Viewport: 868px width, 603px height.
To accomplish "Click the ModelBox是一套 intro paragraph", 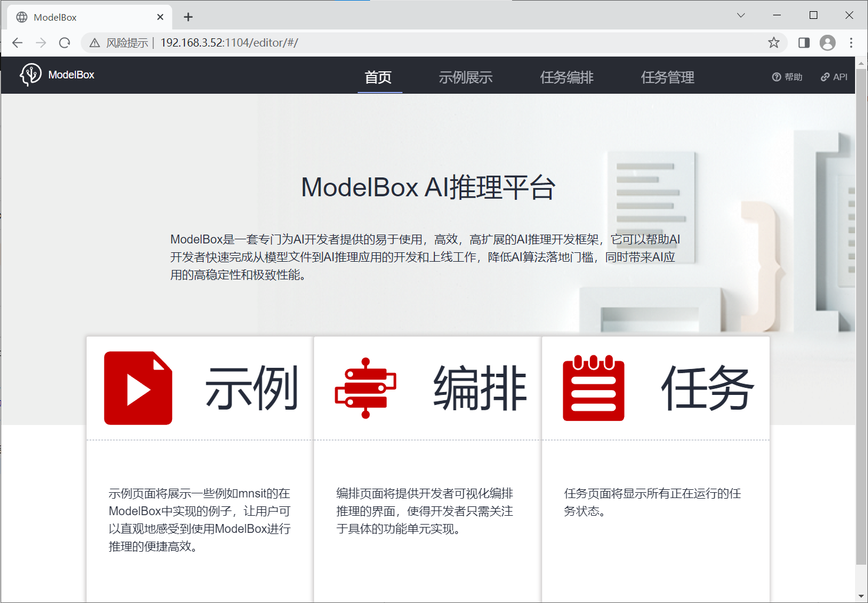I will [x=425, y=257].
